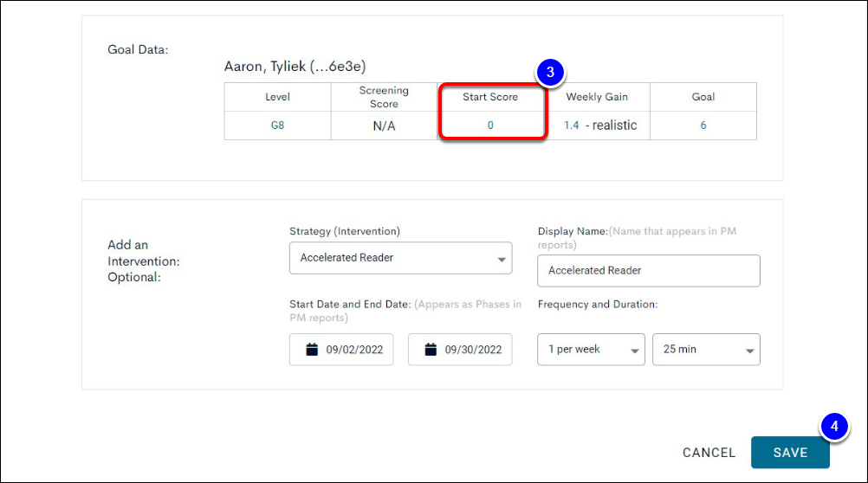Screen dimensions: 868x483
Task: Open the 25 min duration dropdown
Action: pyautogui.click(x=706, y=349)
